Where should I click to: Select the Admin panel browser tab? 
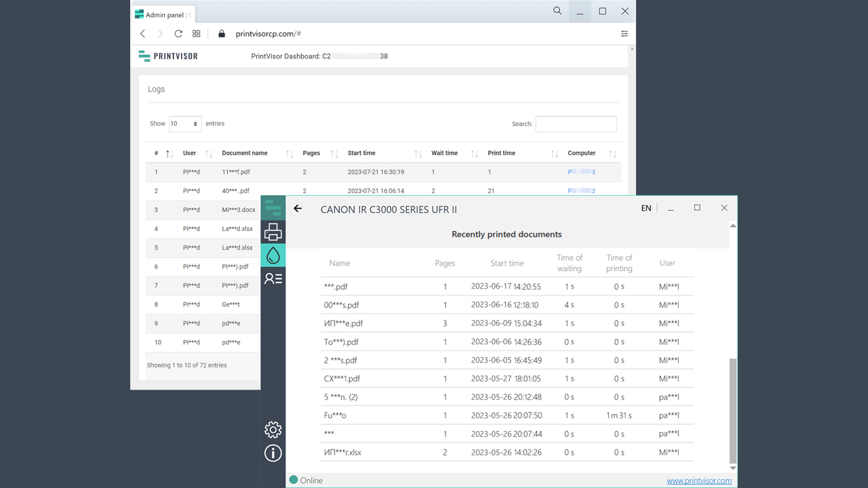163,14
